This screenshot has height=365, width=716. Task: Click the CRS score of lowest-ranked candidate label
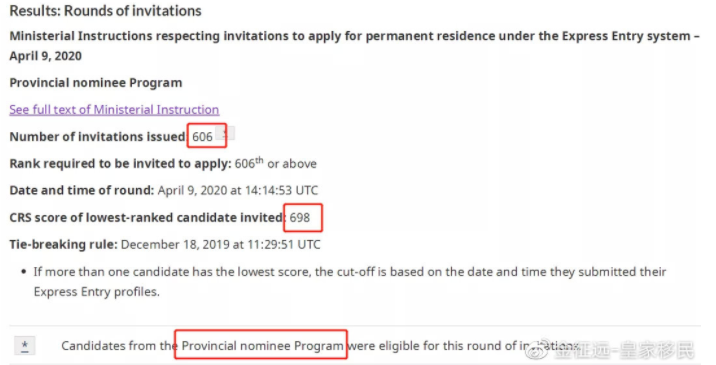147,217
